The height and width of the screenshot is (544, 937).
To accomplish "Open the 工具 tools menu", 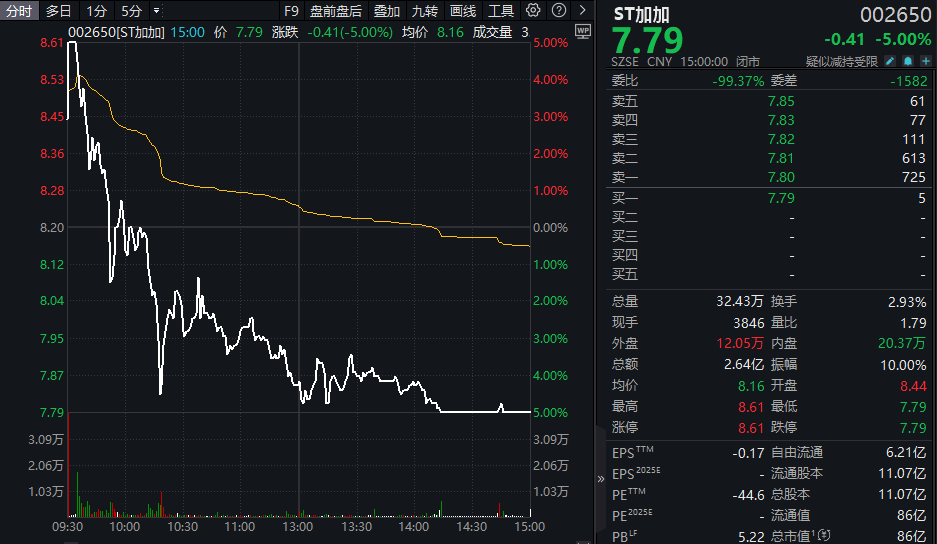I will tap(501, 11).
